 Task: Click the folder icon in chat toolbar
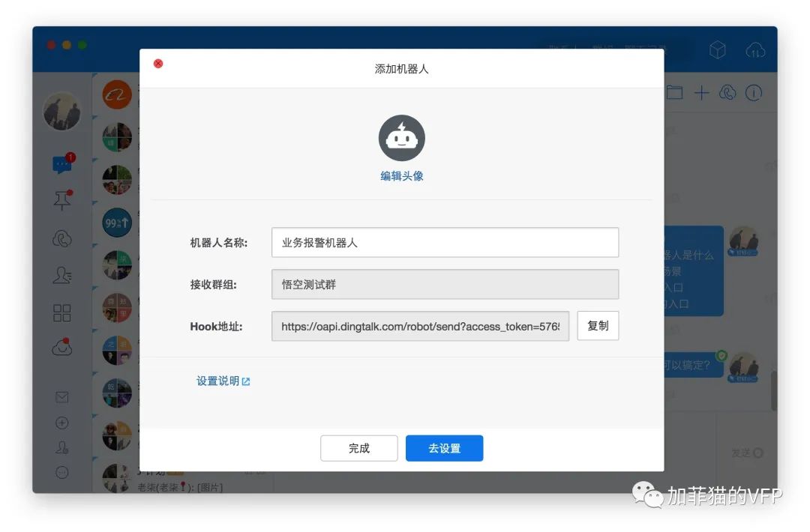(674, 93)
